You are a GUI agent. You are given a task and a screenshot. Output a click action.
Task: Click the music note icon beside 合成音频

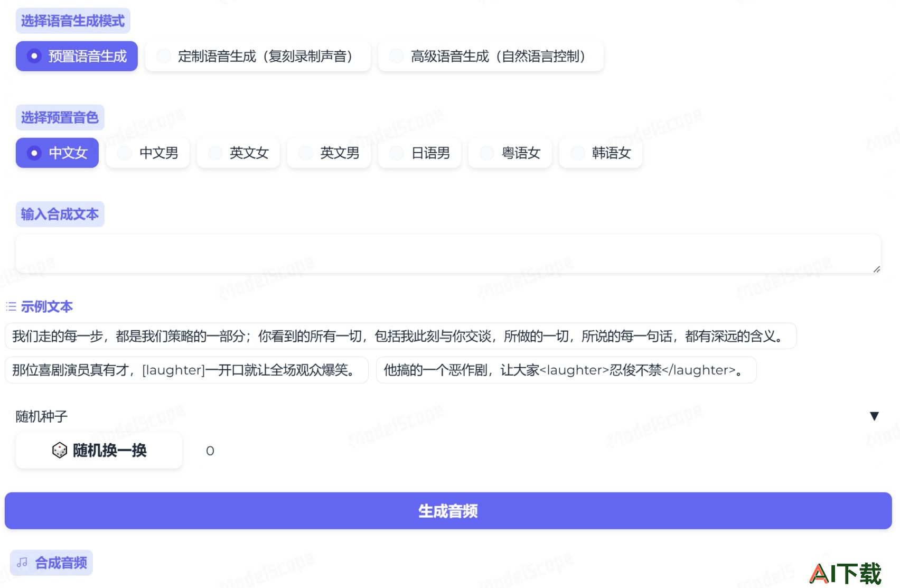[22, 563]
